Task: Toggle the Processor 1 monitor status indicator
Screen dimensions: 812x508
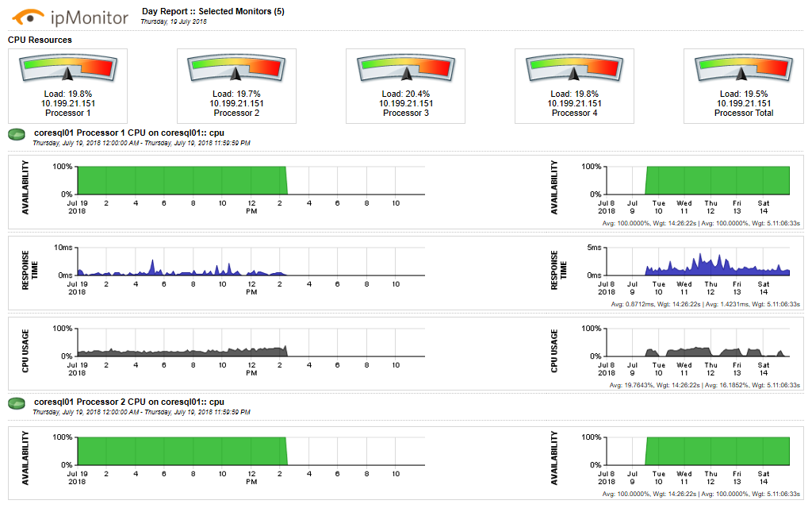Action: point(16,134)
